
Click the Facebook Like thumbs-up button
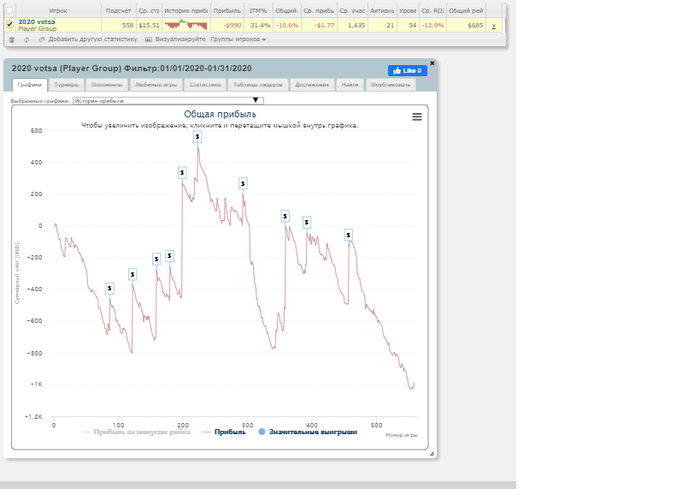click(x=407, y=71)
